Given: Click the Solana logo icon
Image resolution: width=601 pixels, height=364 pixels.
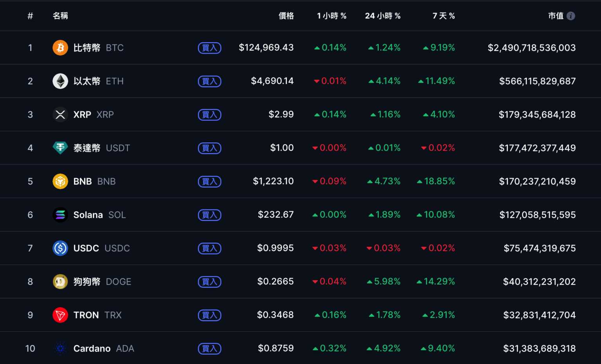Looking at the screenshot, I should [60, 215].
